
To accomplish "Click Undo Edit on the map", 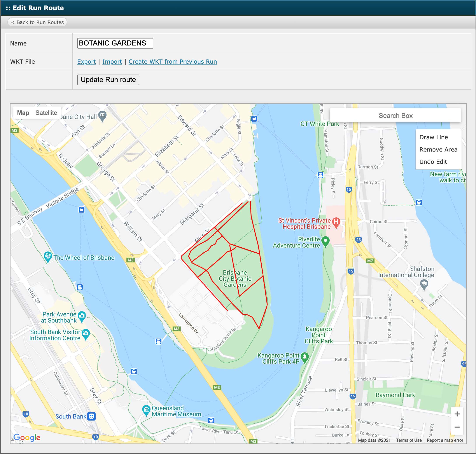I will coord(433,162).
